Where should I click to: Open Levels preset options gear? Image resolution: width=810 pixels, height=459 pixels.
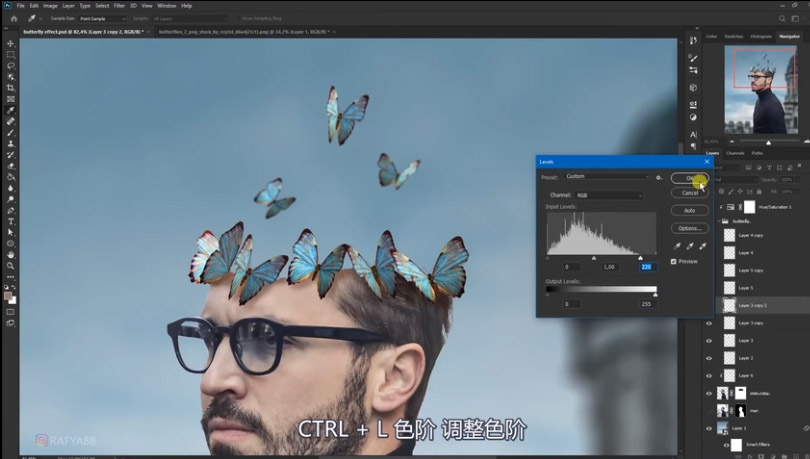[659, 177]
